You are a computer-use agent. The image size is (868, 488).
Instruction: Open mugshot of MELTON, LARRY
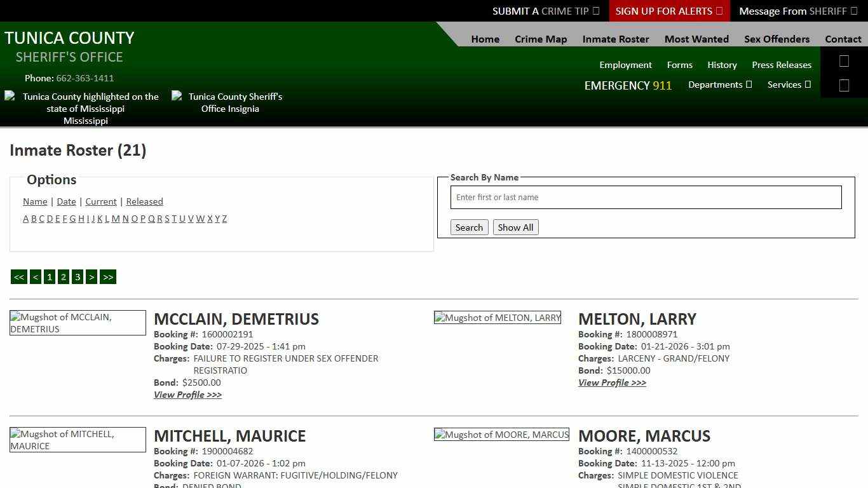point(497,318)
